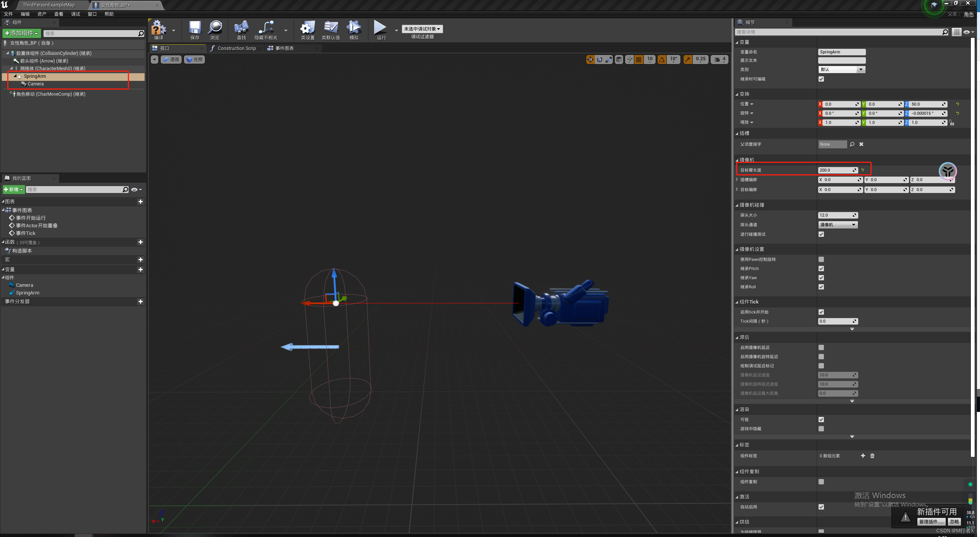
Task: Select the SpringArm component in the tree
Action: pos(35,76)
